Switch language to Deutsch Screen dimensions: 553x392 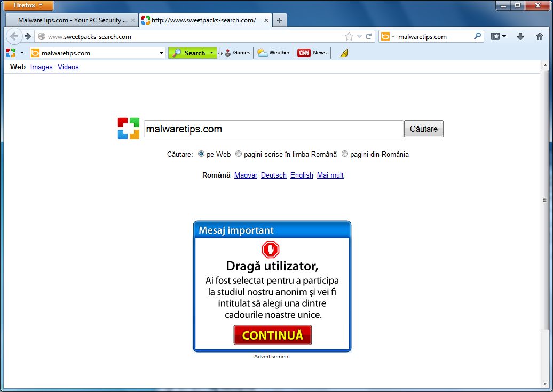274,175
